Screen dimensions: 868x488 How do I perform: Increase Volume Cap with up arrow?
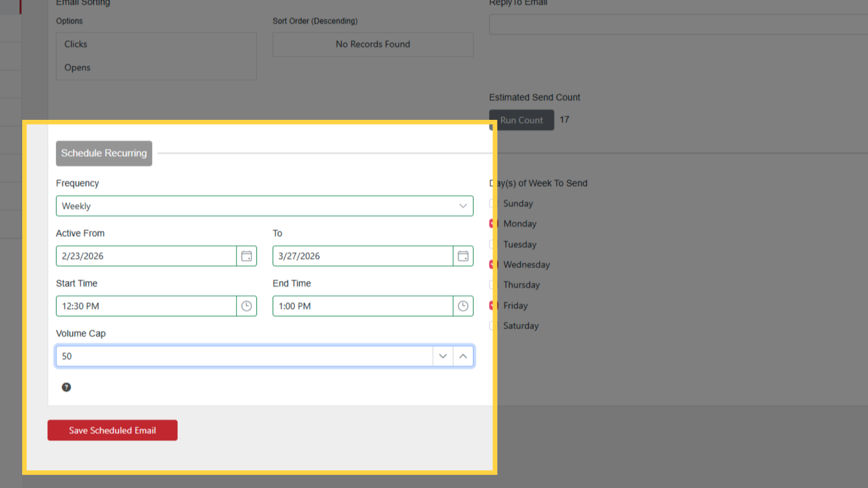coord(463,356)
